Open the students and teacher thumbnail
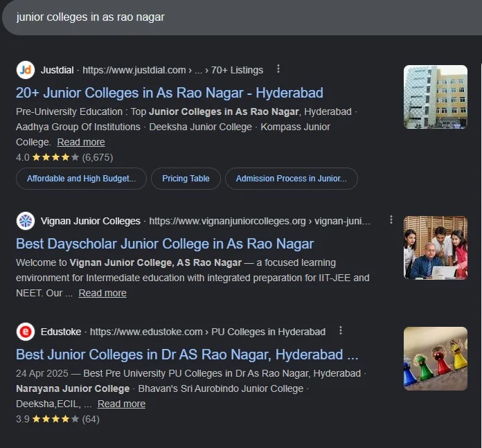 [x=436, y=248]
